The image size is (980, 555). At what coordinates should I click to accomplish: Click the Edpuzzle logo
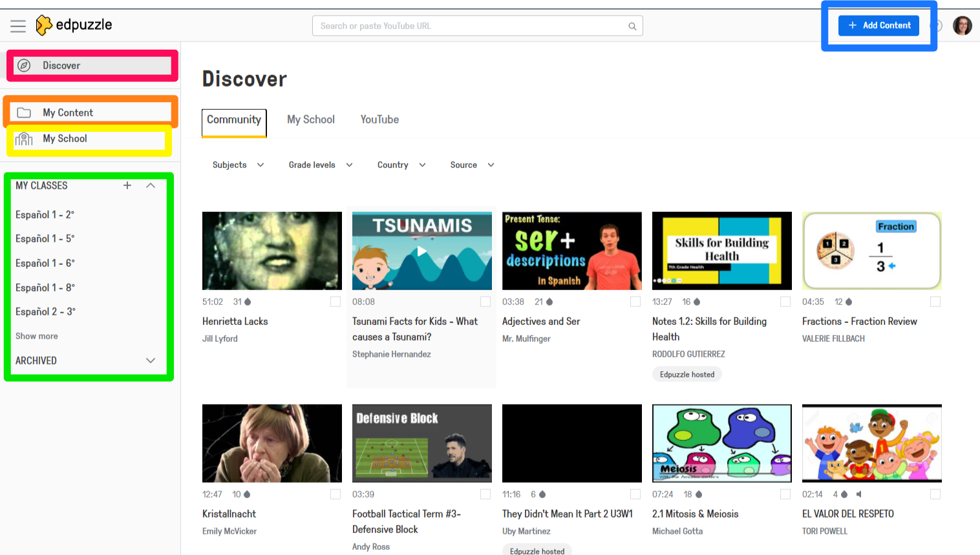tap(74, 25)
